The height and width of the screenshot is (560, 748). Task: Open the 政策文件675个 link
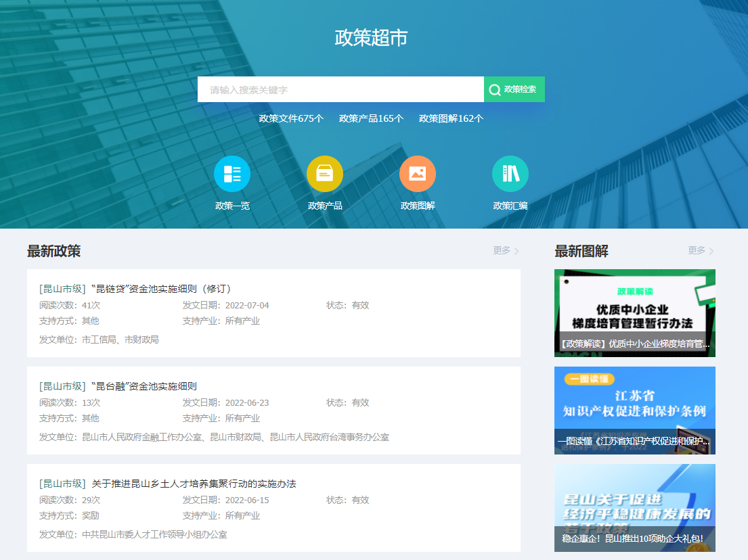(x=291, y=118)
